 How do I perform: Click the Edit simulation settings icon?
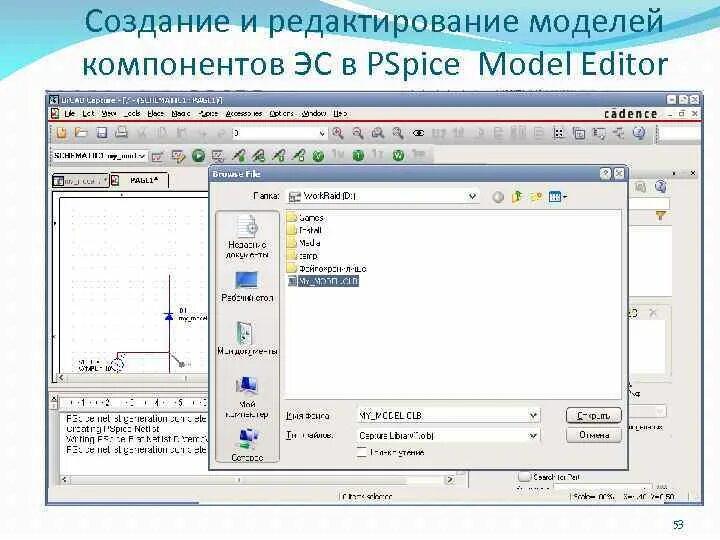pos(178,156)
